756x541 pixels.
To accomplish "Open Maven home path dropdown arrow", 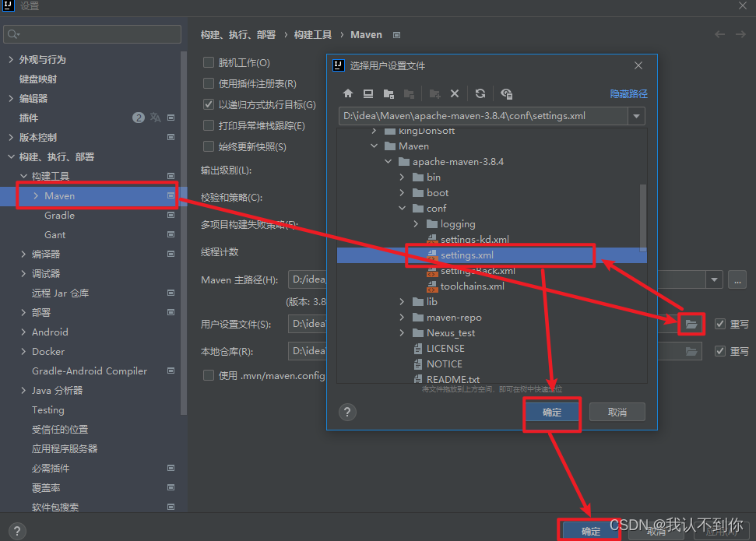I will pos(714,279).
